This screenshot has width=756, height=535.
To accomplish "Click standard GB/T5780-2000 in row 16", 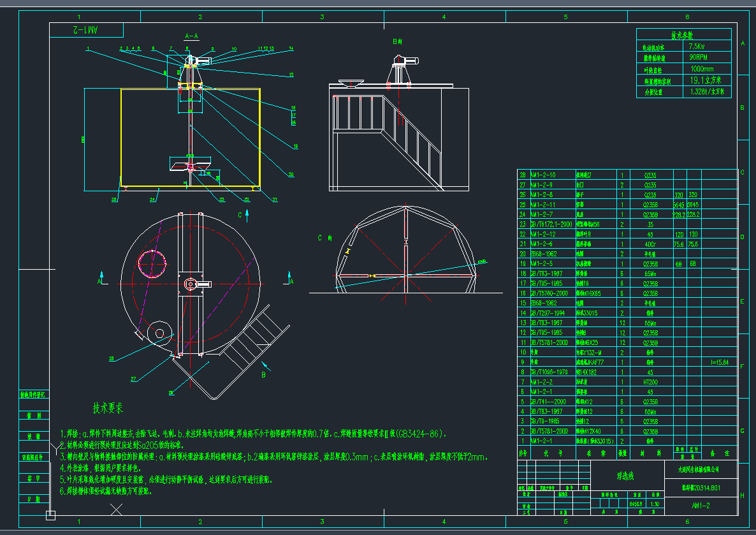I will coord(549,293).
